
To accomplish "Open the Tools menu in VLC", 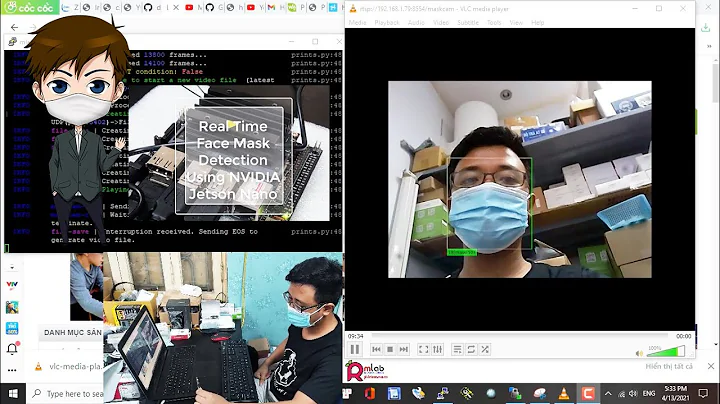I will tap(494, 22).
